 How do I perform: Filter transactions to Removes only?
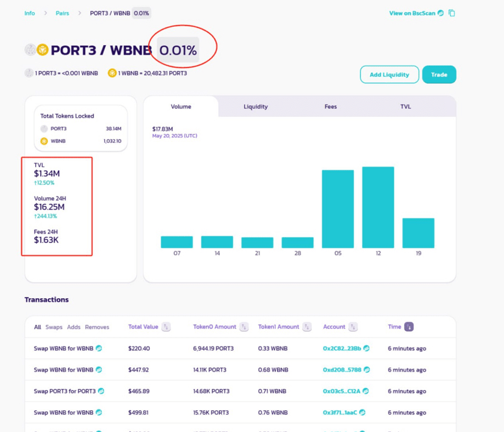pos(97,327)
